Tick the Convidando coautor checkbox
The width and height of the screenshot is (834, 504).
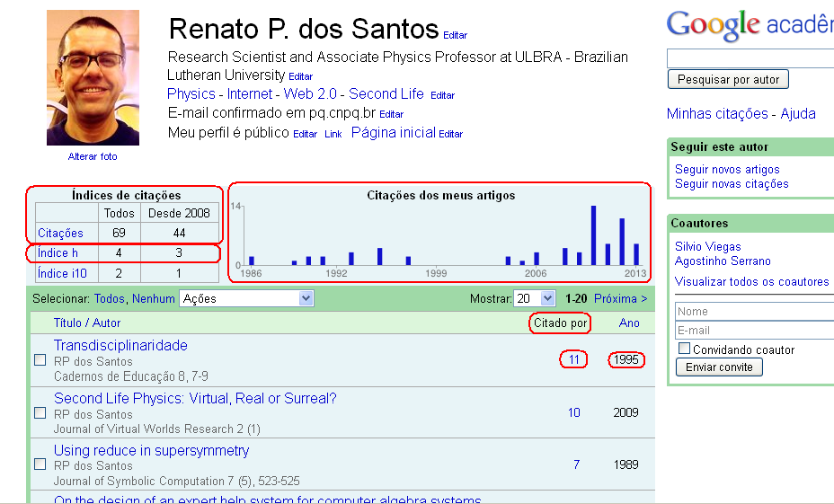[684, 349]
